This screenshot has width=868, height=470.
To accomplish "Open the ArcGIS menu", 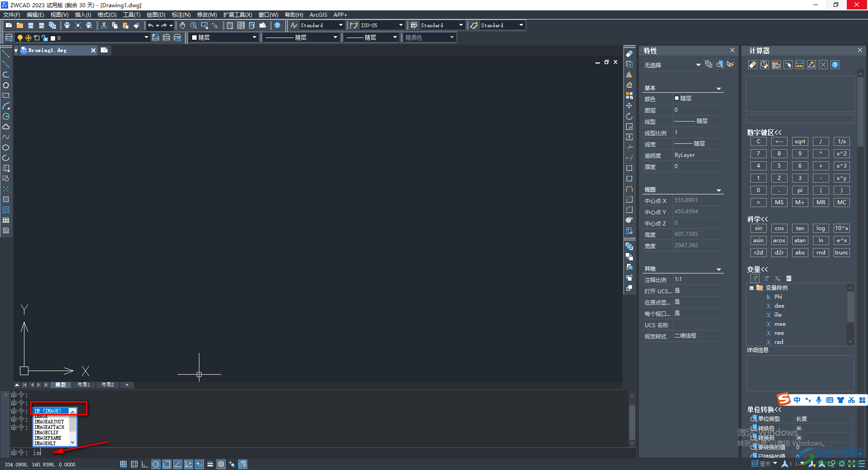I will 318,15.
